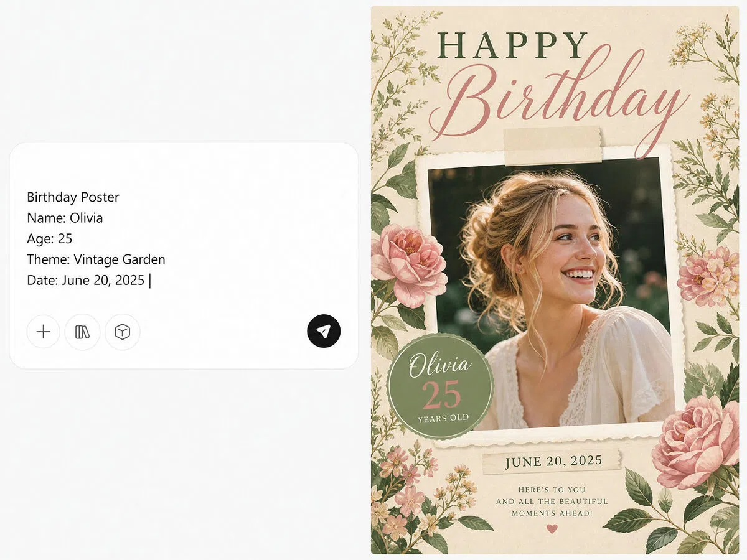Click the small pink heart on poster
This screenshot has width=747, height=560.
pyautogui.click(x=552, y=529)
